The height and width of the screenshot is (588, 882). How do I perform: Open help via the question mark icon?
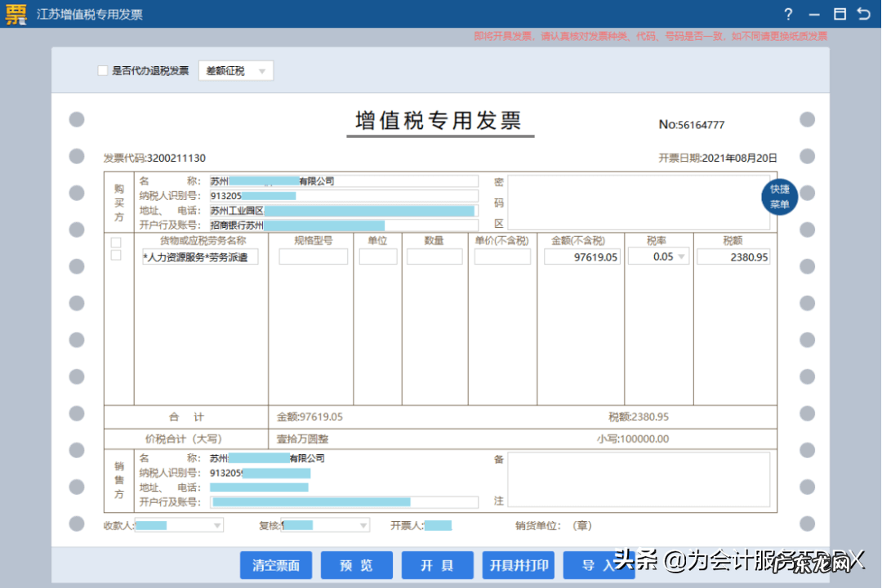(787, 14)
